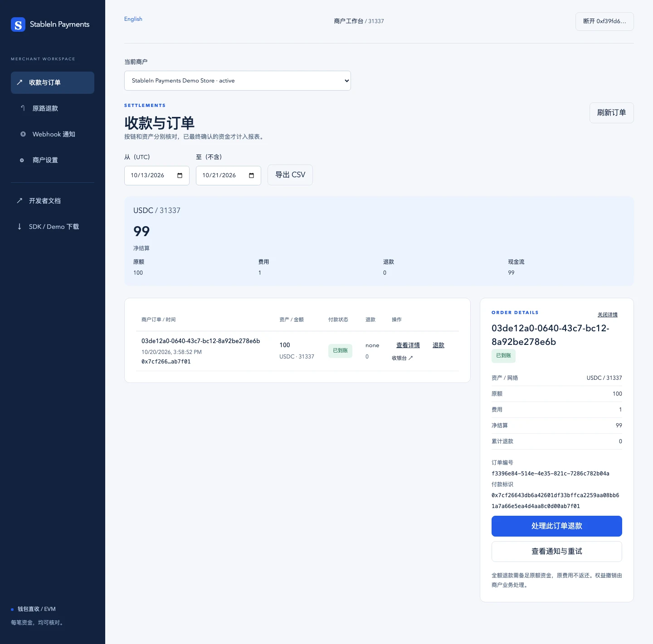Open 商户设置 in the sidebar
This screenshot has height=644, width=653.
[53, 160]
